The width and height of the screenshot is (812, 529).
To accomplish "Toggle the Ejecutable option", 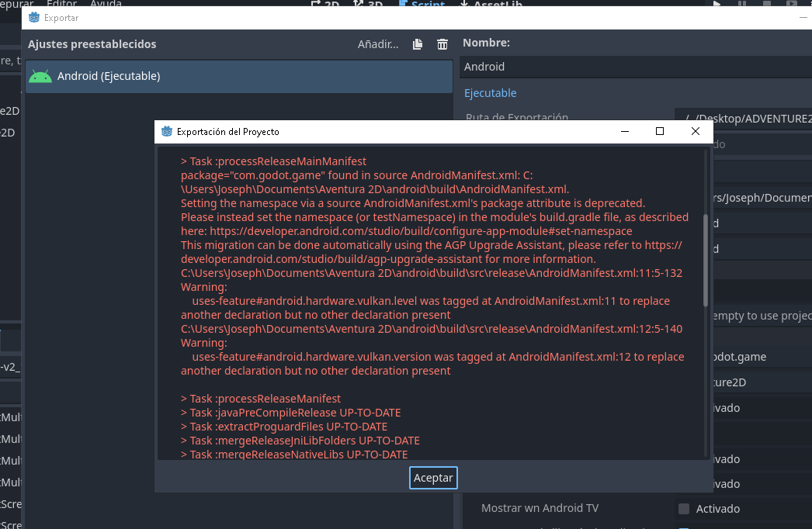I will pyautogui.click(x=490, y=93).
